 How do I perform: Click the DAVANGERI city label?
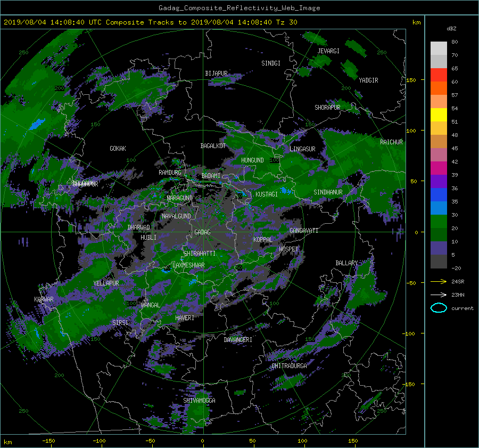(x=238, y=340)
